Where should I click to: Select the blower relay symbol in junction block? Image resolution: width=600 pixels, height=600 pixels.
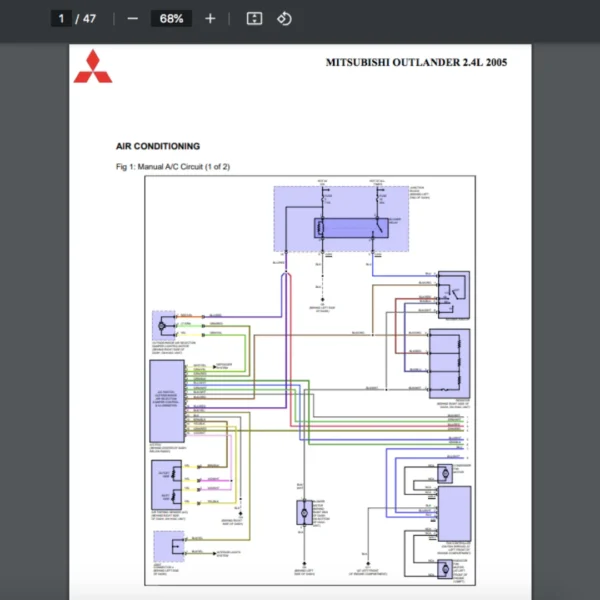pyautogui.click(x=349, y=228)
